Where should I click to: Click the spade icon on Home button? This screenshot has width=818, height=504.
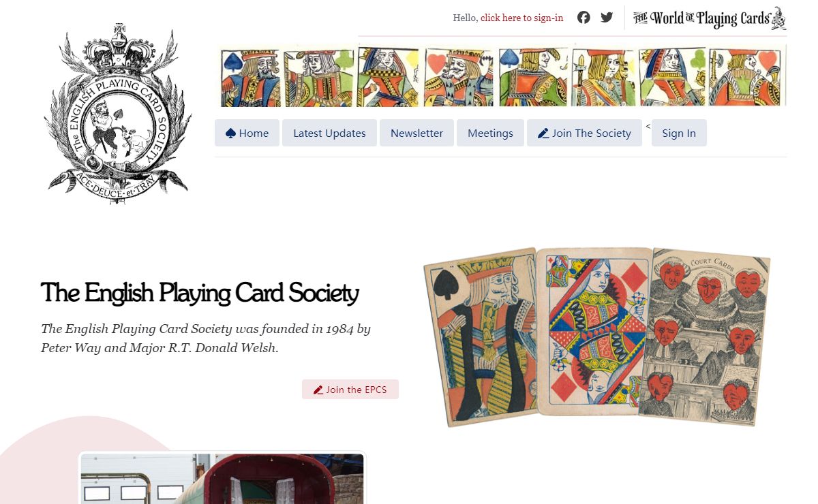click(230, 133)
